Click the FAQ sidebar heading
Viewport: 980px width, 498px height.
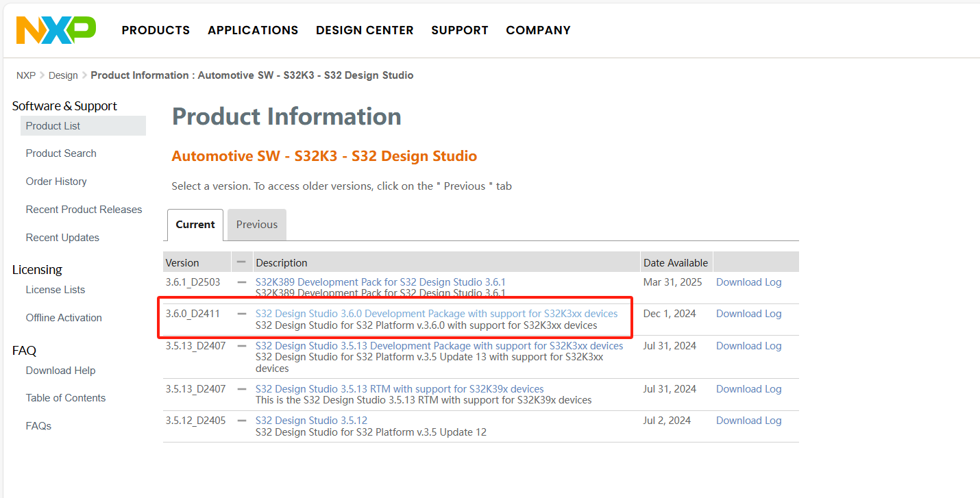point(24,351)
